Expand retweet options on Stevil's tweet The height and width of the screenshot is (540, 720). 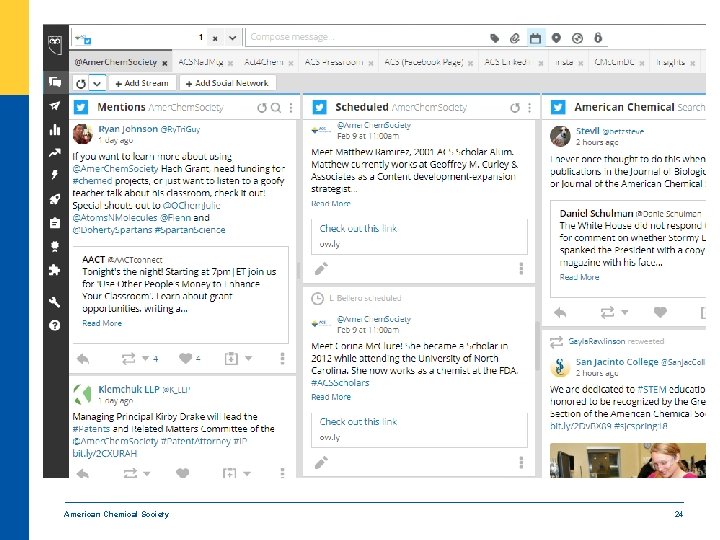tap(624, 312)
